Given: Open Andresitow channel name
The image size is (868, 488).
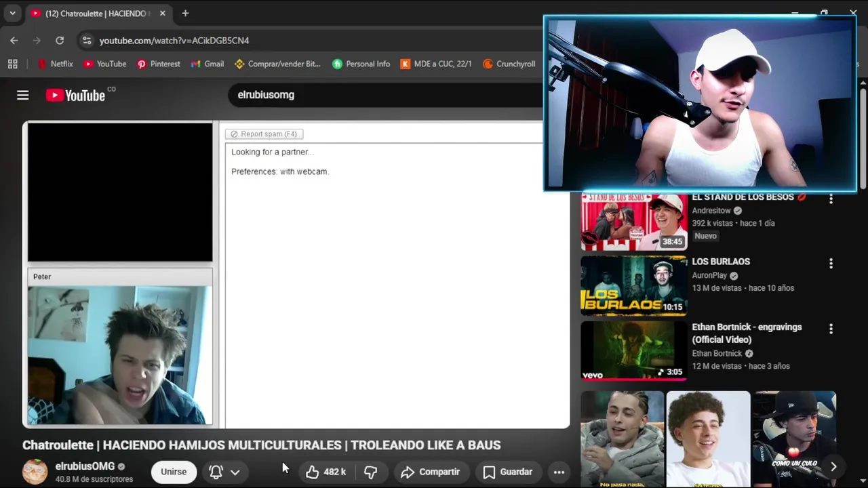Looking at the screenshot, I should point(711,210).
